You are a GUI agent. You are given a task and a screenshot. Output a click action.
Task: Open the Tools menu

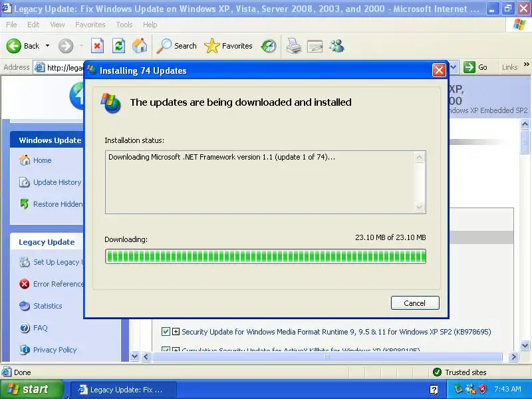[x=124, y=25]
